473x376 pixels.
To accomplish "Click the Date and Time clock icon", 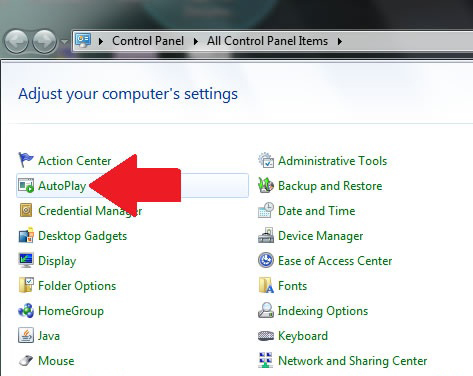I will pyautogui.click(x=266, y=210).
